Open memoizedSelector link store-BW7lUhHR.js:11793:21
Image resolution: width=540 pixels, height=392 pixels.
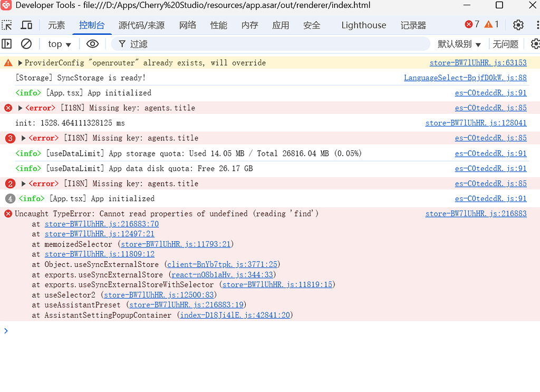176,244
